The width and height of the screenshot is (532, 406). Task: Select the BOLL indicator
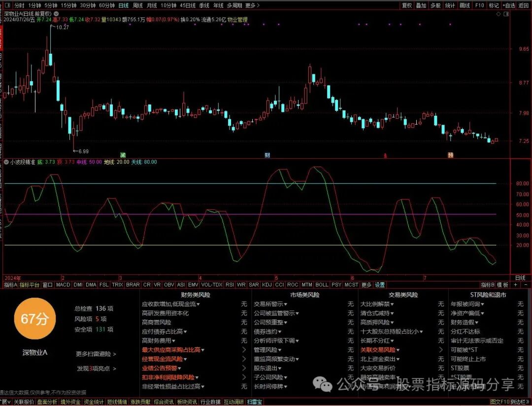322,285
